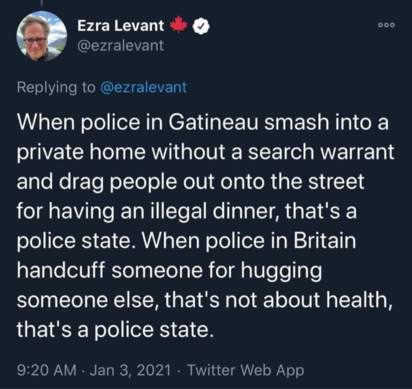Open the blue @ezralevant reply mention
This screenshot has height=389, width=412.
(x=143, y=87)
